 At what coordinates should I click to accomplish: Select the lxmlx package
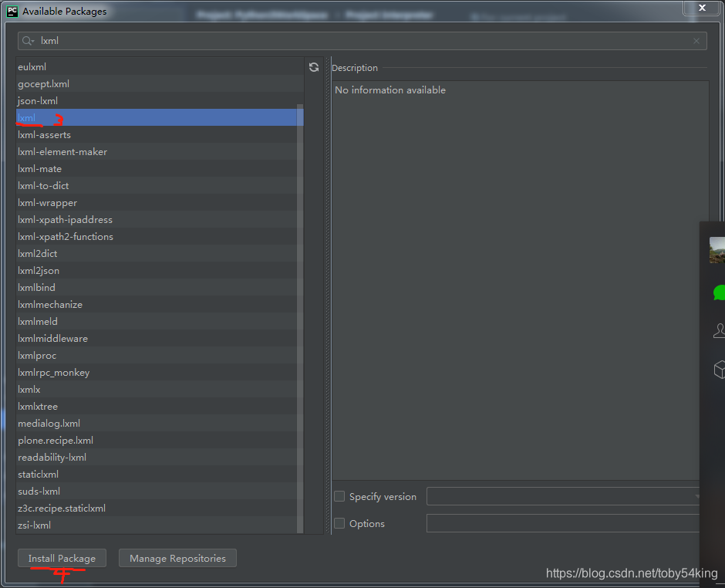click(x=160, y=389)
